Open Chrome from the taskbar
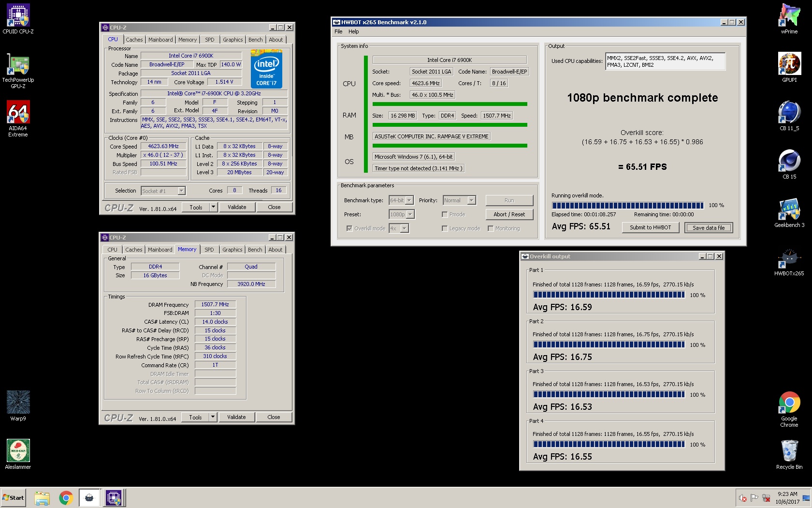 [66, 498]
